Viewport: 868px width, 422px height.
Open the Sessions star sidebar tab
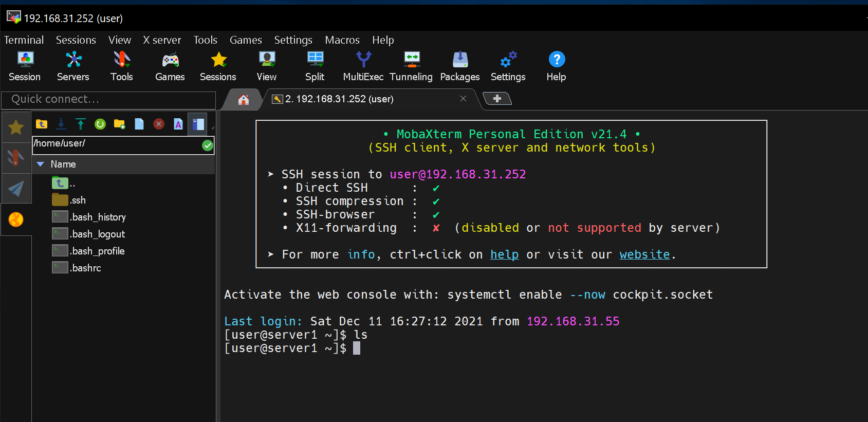[16, 127]
